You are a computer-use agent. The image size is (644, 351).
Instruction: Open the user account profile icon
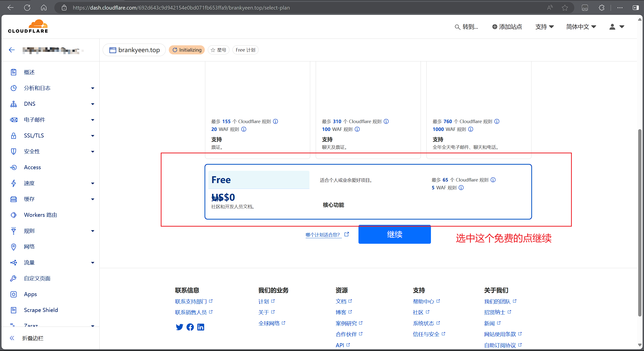[x=612, y=27]
